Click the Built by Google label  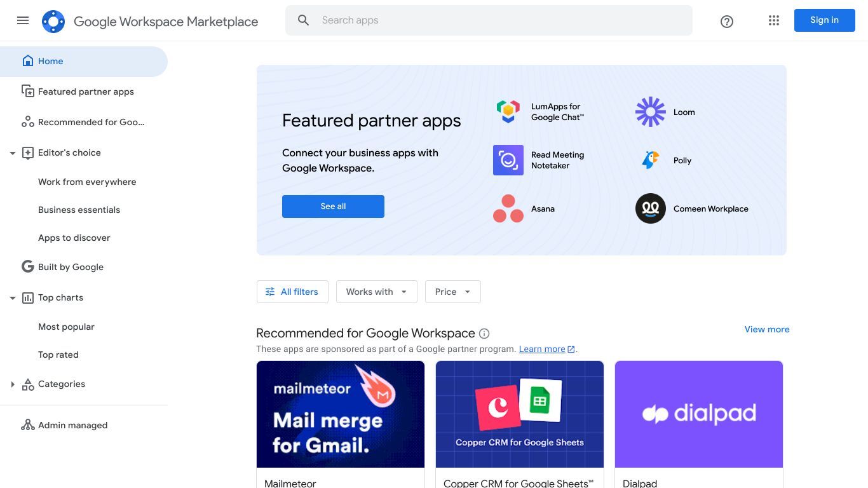coord(71,267)
